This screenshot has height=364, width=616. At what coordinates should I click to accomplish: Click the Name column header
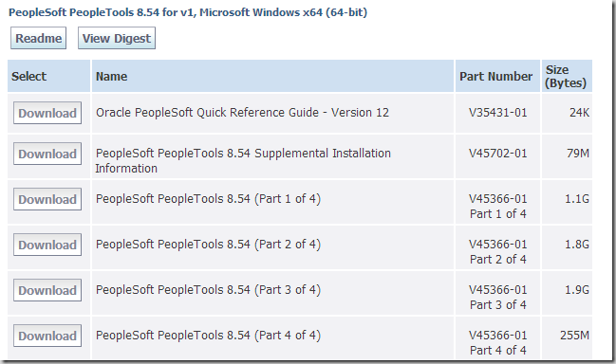112,76
